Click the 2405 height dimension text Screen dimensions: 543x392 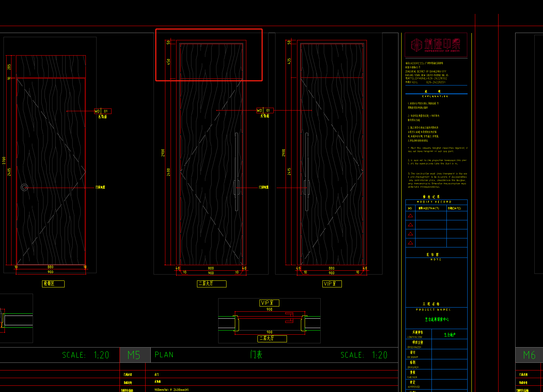tap(9, 172)
